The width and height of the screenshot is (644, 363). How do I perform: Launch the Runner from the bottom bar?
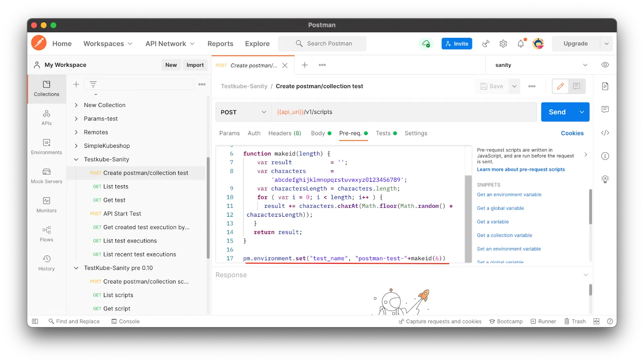(543, 321)
